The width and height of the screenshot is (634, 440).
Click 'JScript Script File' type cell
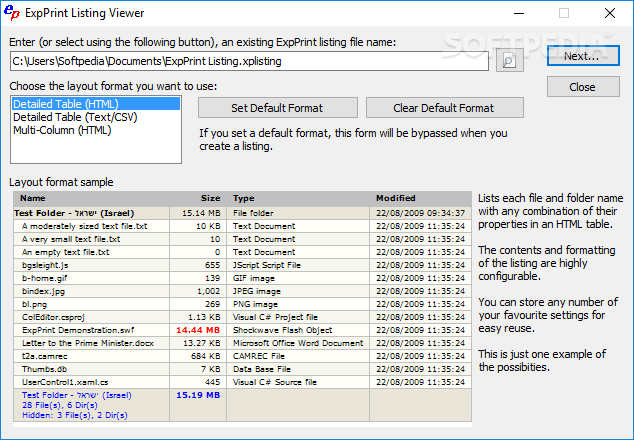click(x=266, y=265)
